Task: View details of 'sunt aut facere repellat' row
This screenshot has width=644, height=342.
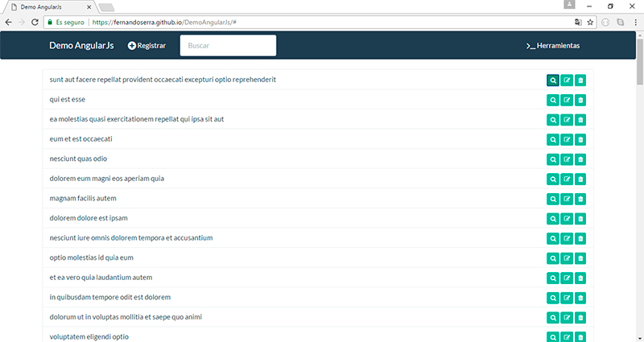Action: pos(553,80)
